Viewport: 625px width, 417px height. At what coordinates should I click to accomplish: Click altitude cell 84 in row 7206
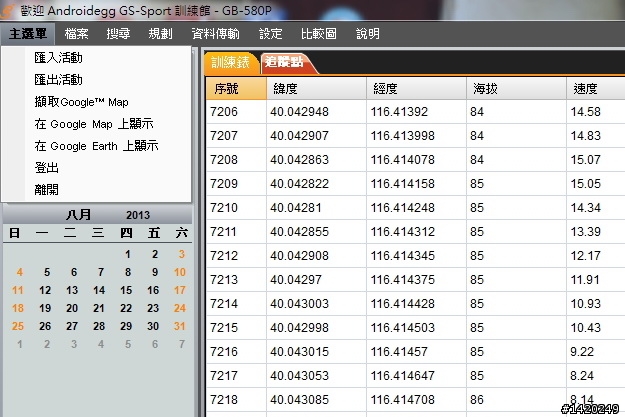[517, 112]
